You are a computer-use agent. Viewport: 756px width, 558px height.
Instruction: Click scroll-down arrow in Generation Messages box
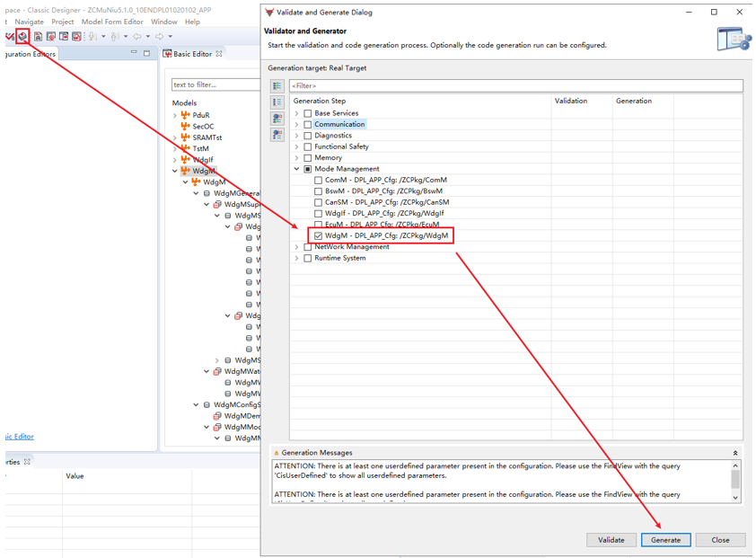[x=735, y=498]
